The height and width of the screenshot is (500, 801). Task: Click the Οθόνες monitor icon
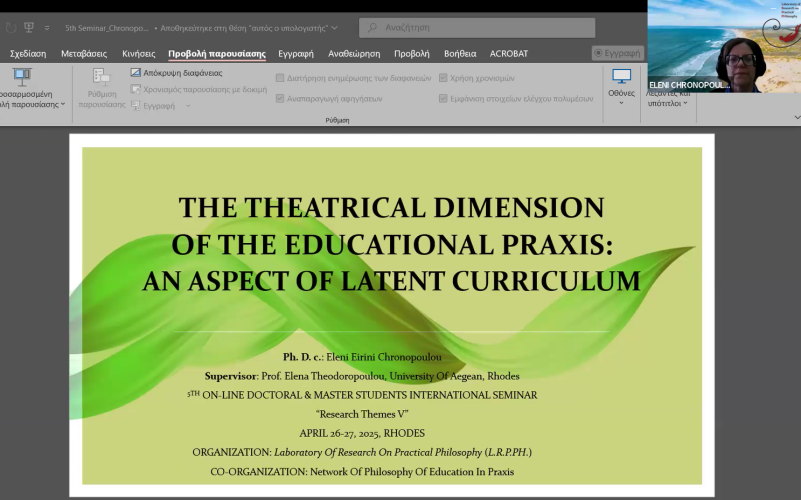[x=621, y=76]
